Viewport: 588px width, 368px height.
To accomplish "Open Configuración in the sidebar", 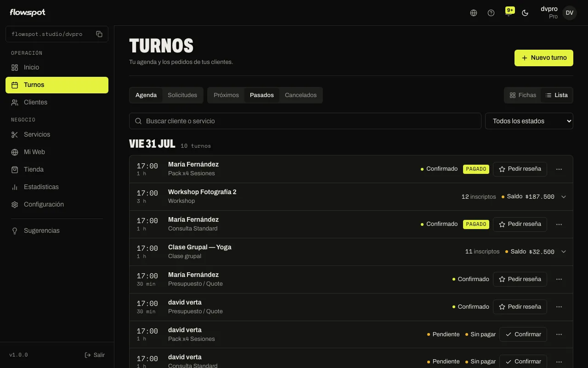I will 57,204.
